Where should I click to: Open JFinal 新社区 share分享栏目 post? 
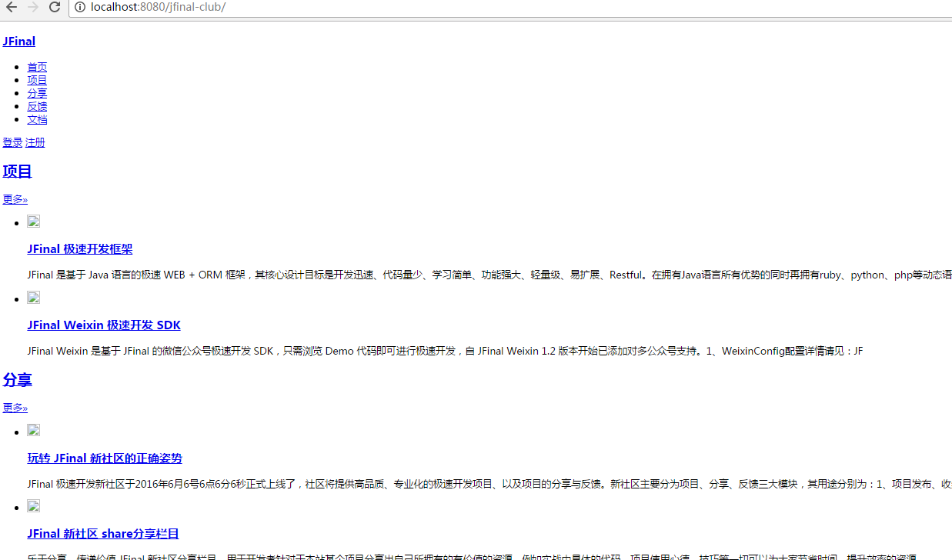103,534
